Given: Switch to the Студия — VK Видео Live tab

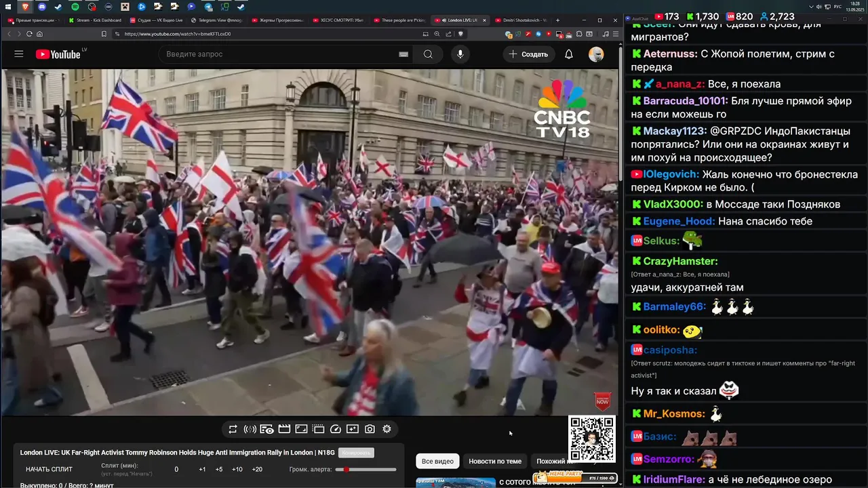Looking at the screenshot, I should (x=156, y=20).
